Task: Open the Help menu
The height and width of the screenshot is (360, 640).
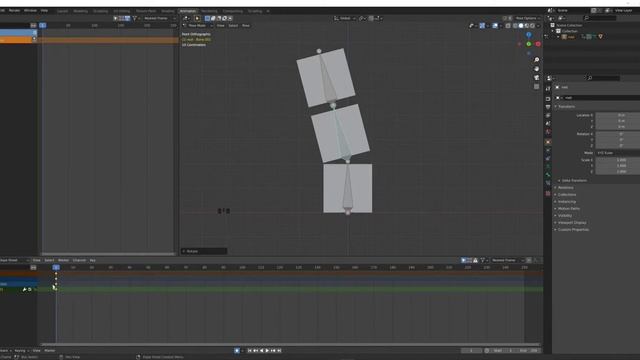Action: [x=44, y=10]
